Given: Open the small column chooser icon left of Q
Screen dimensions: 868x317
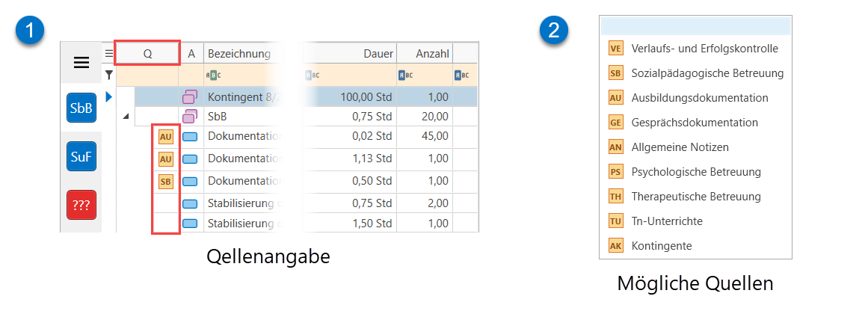Looking at the screenshot, I should pyautogui.click(x=108, y=53).
